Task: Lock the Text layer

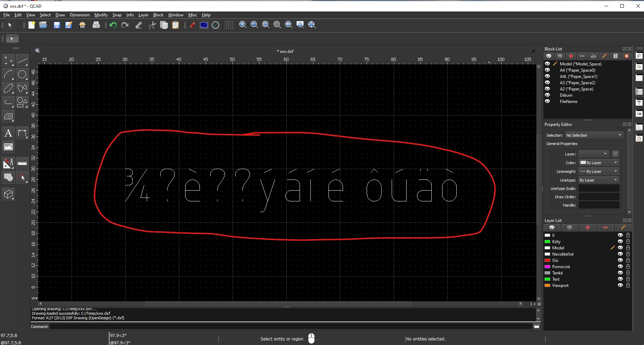Action: click(628, 279)
